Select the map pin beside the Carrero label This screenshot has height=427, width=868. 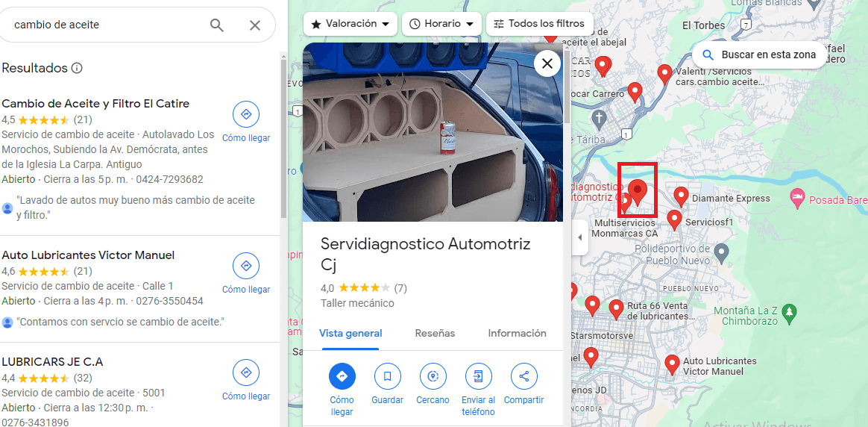pos(635,93)
